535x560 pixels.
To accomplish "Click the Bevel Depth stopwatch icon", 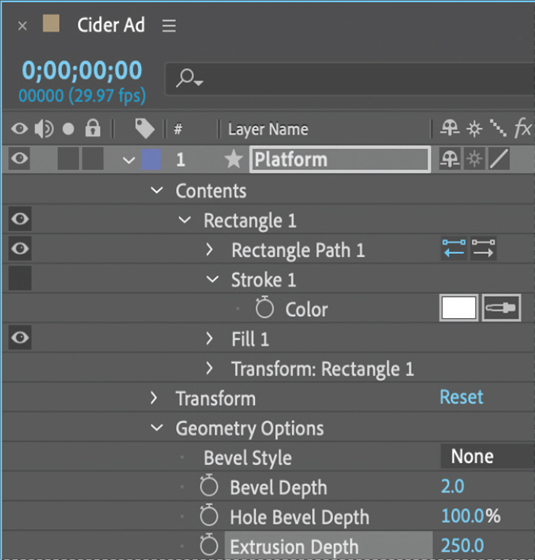I will pos(209,485).
